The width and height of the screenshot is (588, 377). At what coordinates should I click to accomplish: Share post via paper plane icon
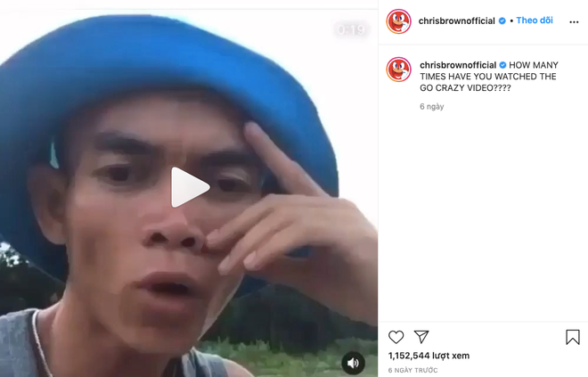pyautogui.click(x=421, y=337)
